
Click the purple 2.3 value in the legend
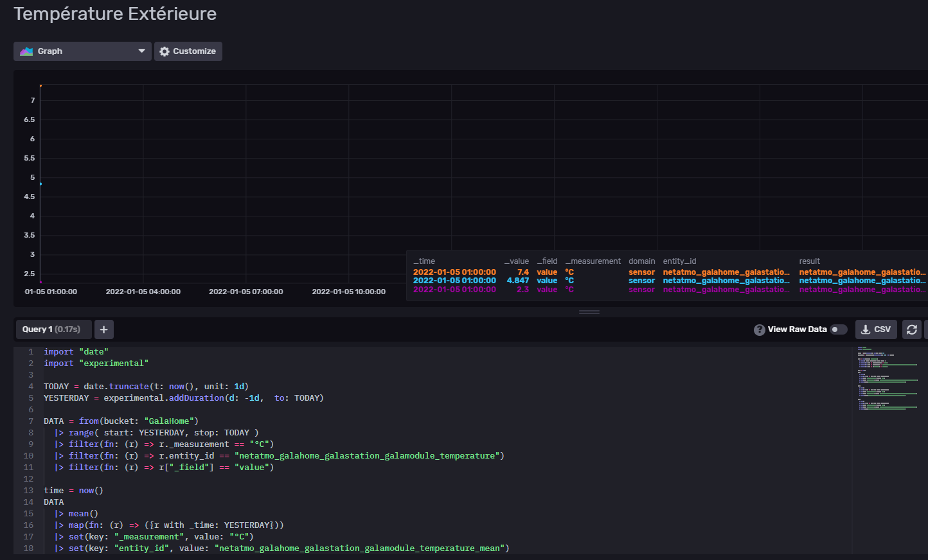pyautogui.click(x=523, y=290)
